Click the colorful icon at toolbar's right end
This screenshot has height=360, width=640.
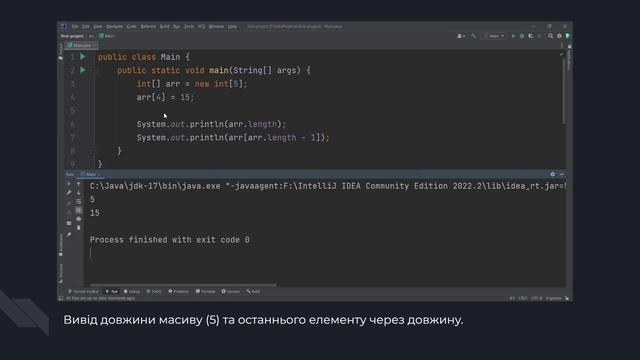[x=568, y=36]
